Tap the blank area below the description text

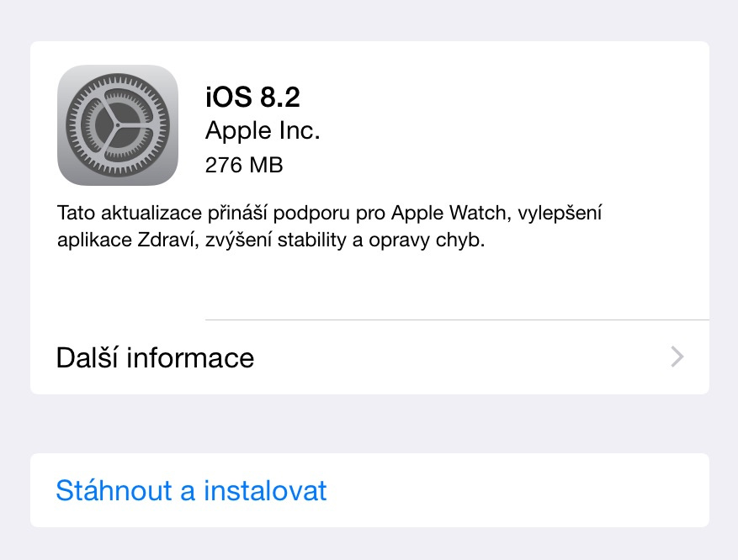pos(370,284)
